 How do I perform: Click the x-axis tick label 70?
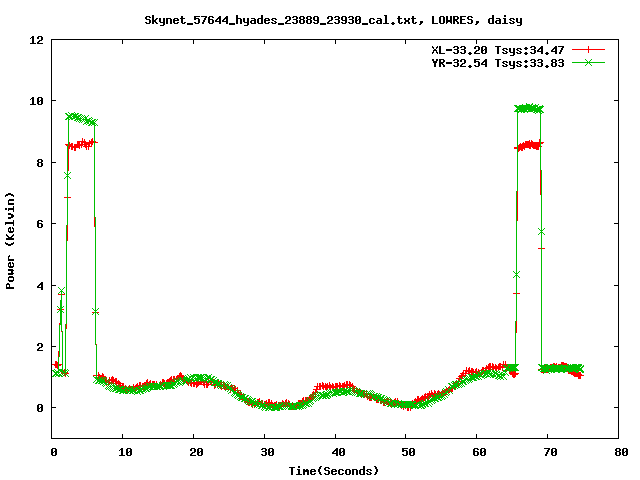550,452
